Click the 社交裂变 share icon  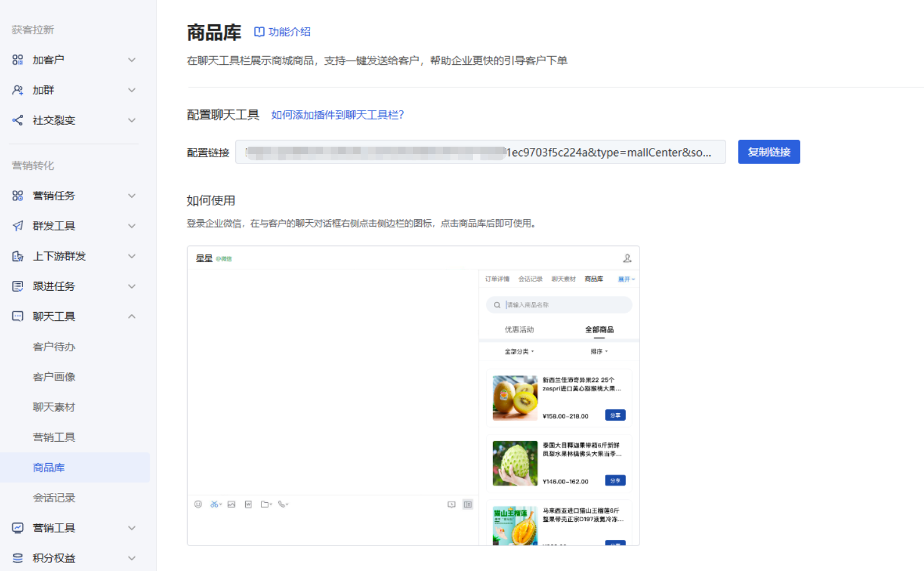17,120
